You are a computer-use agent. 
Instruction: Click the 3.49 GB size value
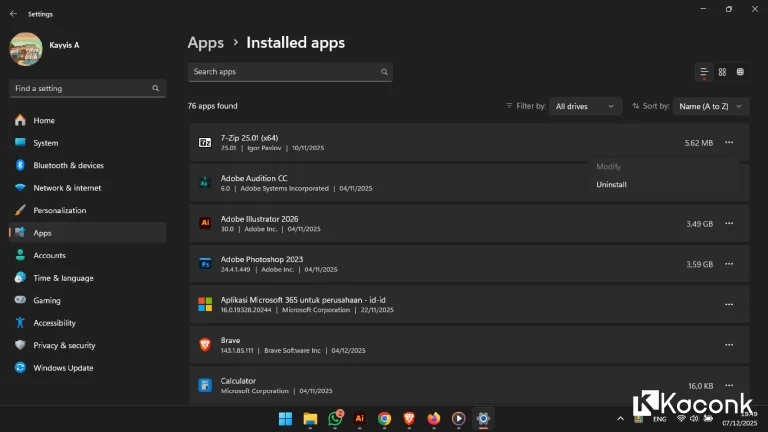click(x=699, y=224)
